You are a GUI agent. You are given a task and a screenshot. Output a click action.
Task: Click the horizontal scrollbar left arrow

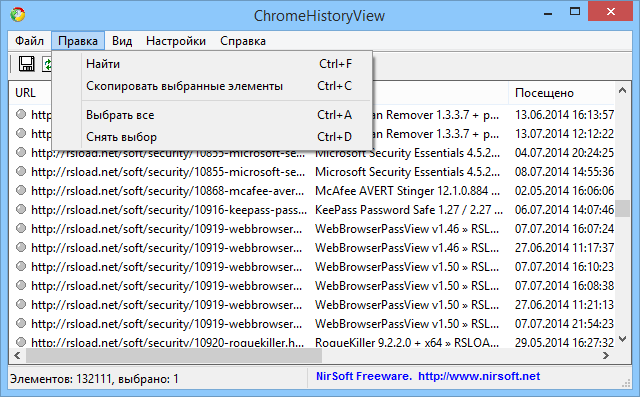coord(17,355)
